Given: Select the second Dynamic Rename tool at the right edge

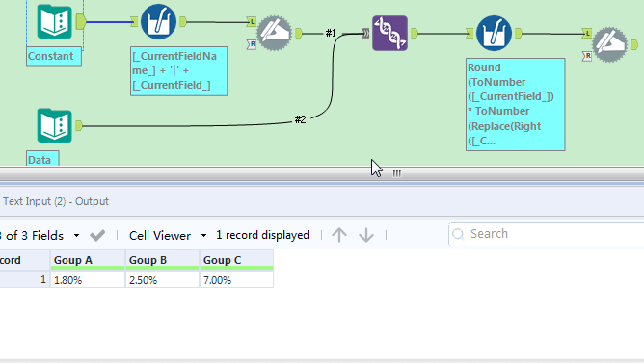Looking at the screenshot, I should tap(610, 44).
